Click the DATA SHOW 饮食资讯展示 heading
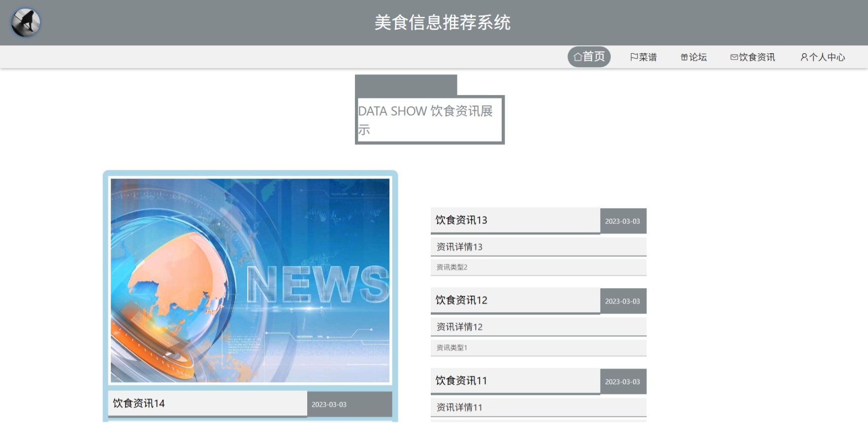The height and width of the screenshot is (423, 868). [x=430, y=120]
